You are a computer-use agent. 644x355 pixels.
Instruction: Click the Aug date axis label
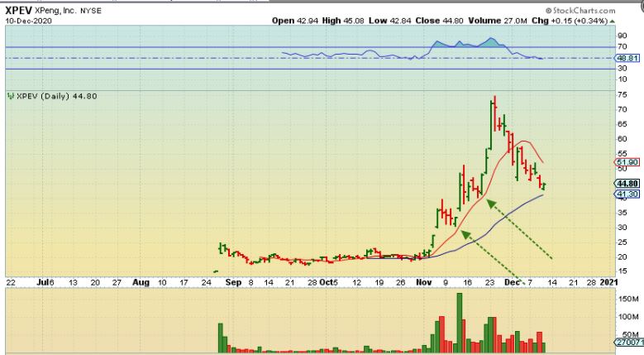[x=141, y=282]
